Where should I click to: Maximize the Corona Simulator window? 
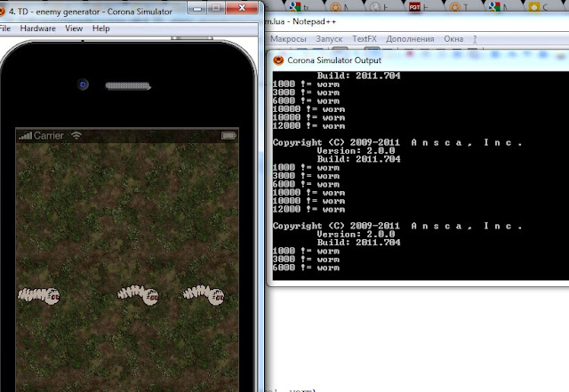(216, 8)
